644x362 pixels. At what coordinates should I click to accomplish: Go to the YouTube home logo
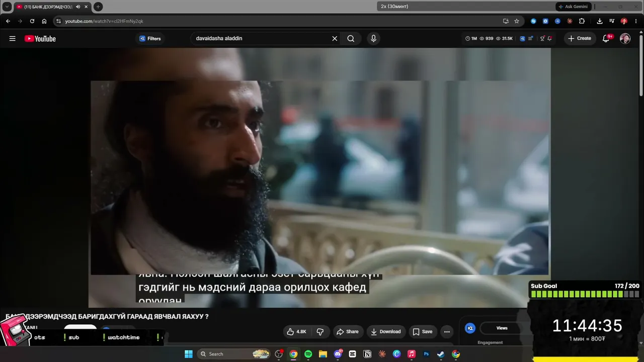click(40, 39)
